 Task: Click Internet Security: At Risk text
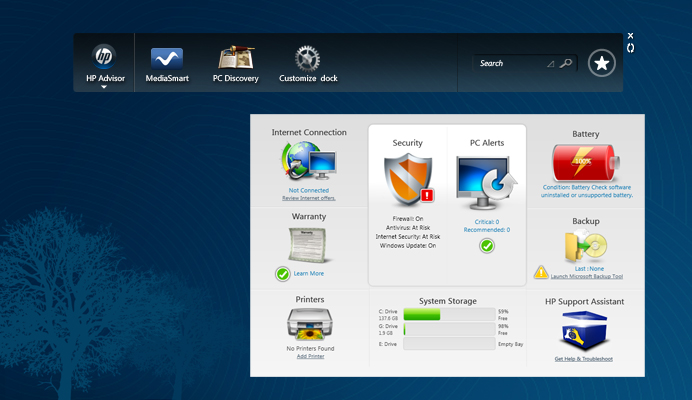pyautogui.click(x=408, y=237)
